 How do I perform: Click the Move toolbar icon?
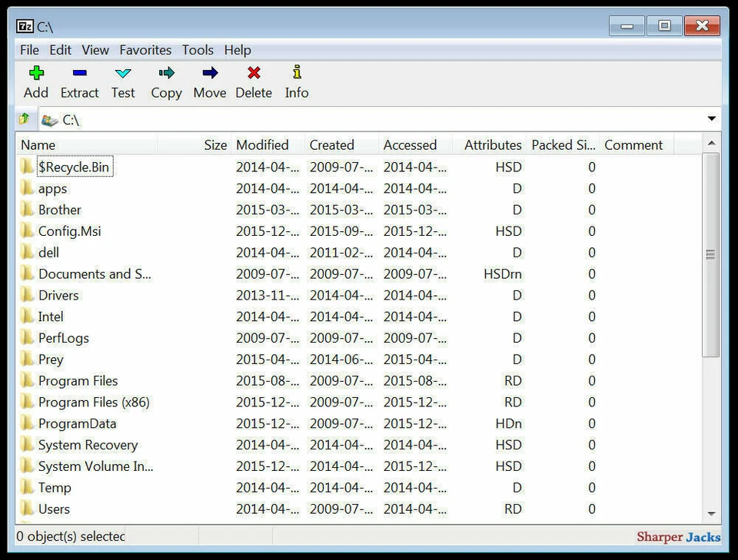pos(209,74)
